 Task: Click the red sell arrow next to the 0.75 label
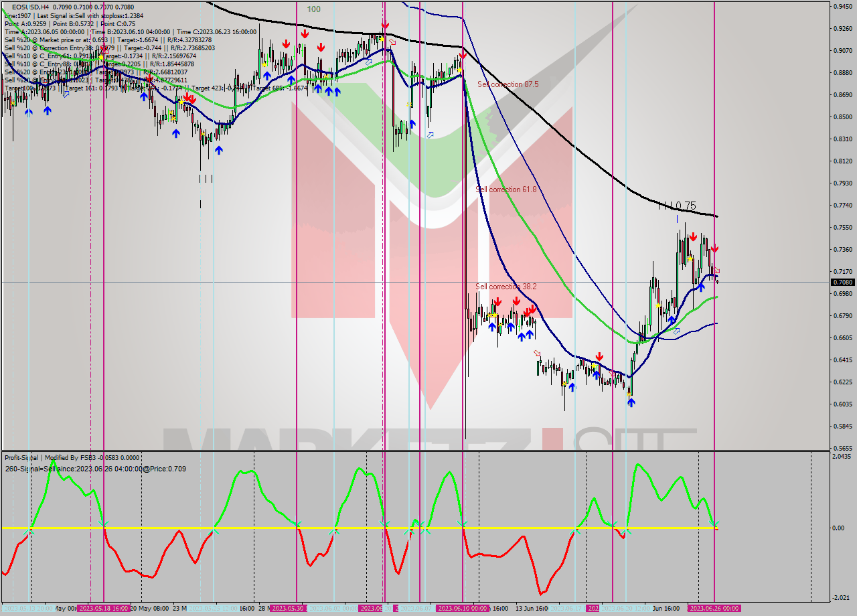tap(693, 237)
